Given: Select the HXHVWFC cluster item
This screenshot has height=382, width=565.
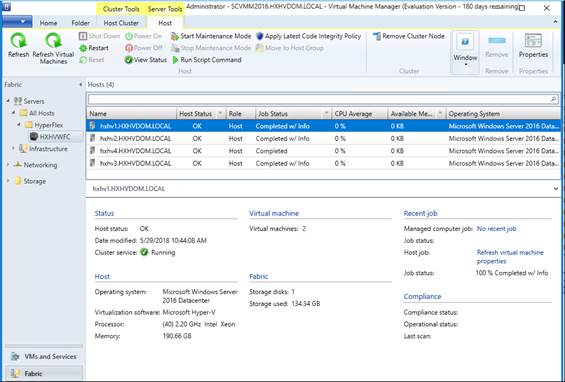Looking at the screenshot, I should click(x=54, y=137).
